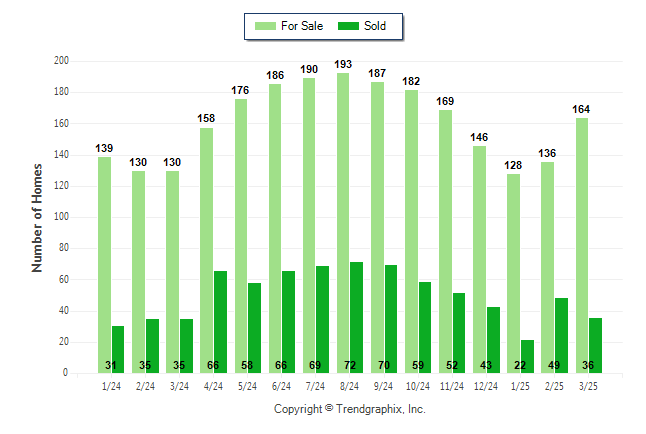Click the For Sale bar labeled 187
This screenshot has width=646, height=434.
(377, 228)
